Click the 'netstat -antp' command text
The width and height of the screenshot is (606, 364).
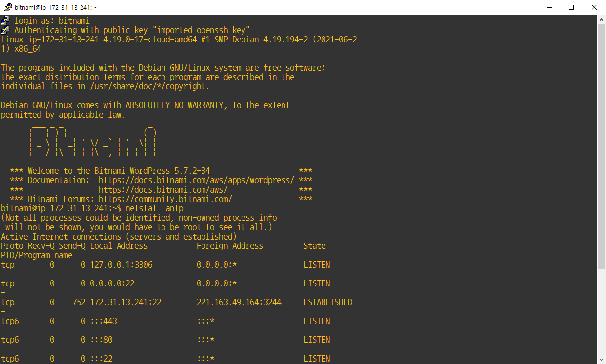155,208
